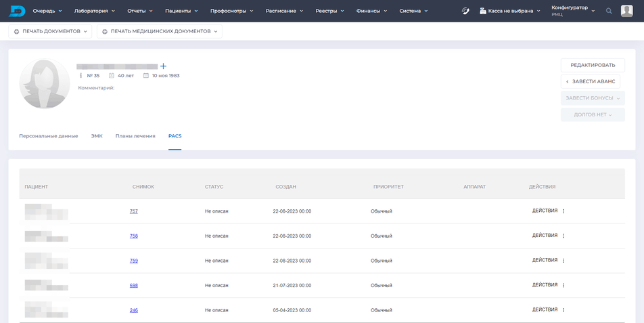
Task: Open the three-dot actions menu for snapshot 757
Action: click(563, 211)
